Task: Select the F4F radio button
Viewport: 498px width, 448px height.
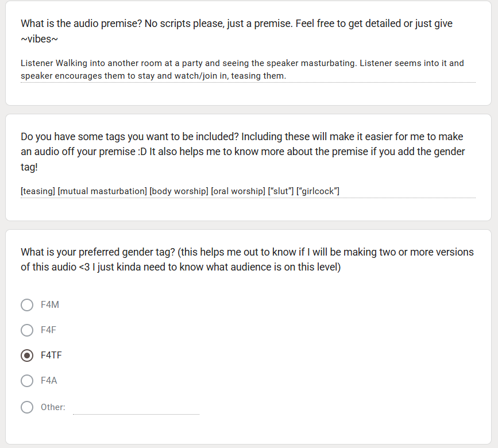Action: tap(27, 330)
